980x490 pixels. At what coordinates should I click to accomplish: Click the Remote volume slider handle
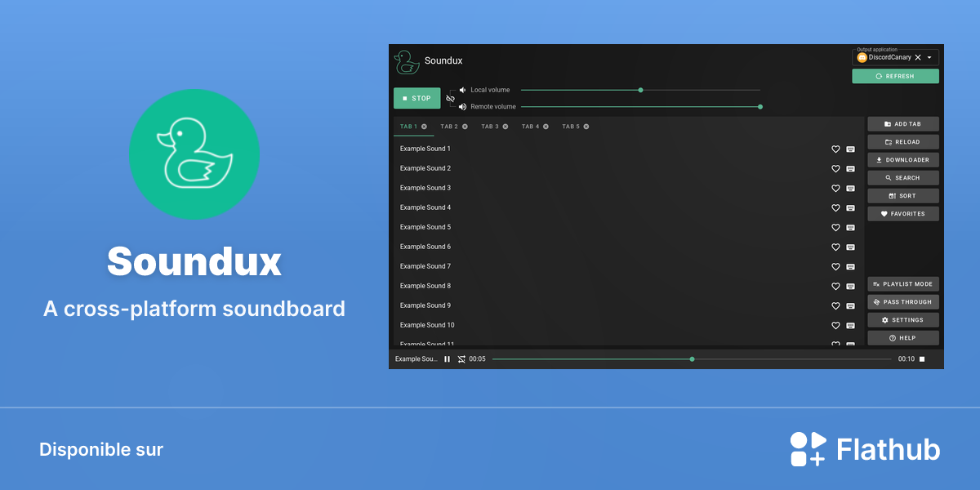point(760,107)
